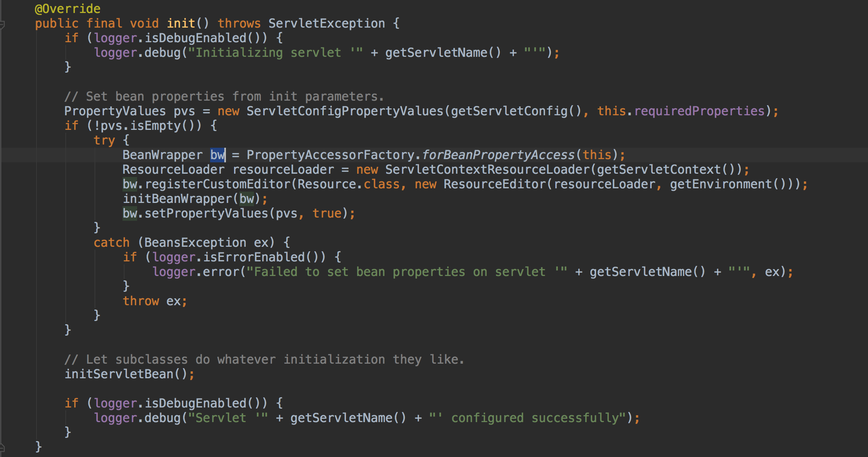Collapse the init() method fold marker at top
Image resolution: width=868 pixels, height=457 pixels.
click(x=2, y=24)
